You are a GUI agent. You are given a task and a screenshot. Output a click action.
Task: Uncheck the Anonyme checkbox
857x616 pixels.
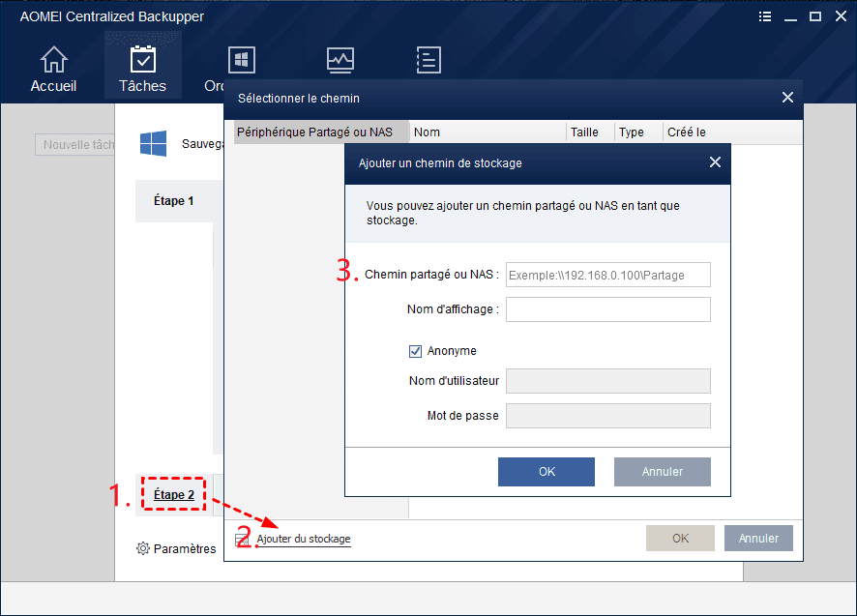click(415, 351)
